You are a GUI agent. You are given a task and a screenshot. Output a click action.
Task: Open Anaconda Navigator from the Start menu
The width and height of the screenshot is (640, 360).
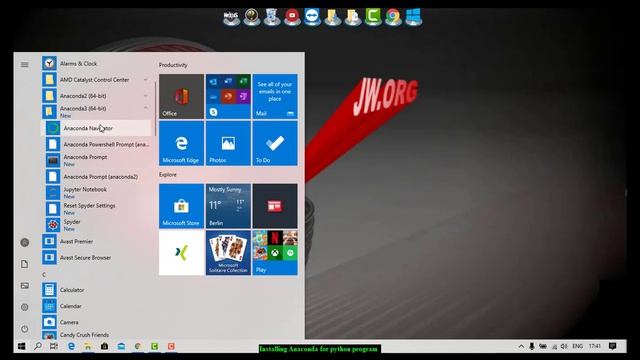pos(97,128)
